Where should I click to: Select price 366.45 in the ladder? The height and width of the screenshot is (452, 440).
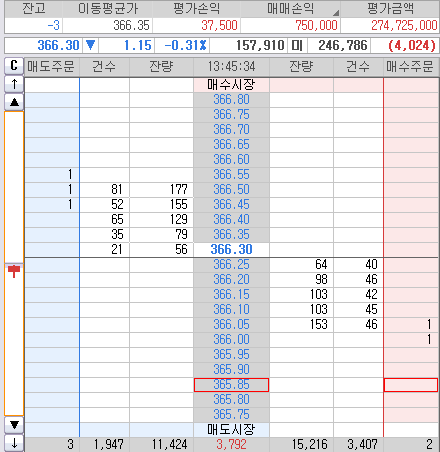tap(231, 204)
